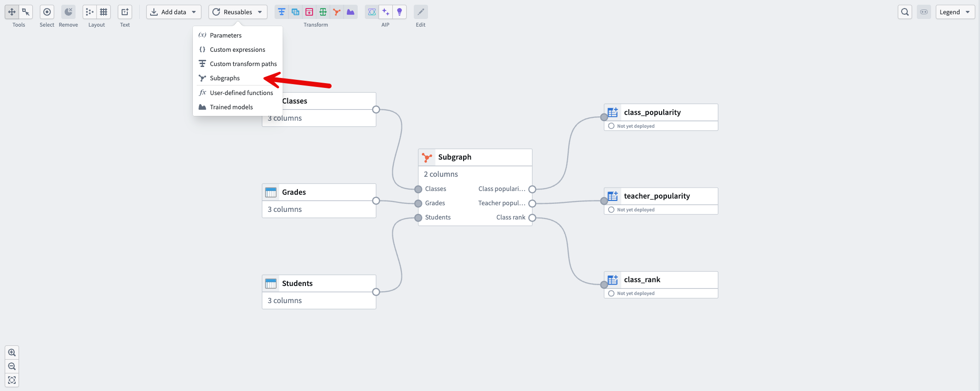The image size is (980, 391).
Task: Click the class_popularity dataset output icon
Action: pyautogui.click(x=613, y=112)
